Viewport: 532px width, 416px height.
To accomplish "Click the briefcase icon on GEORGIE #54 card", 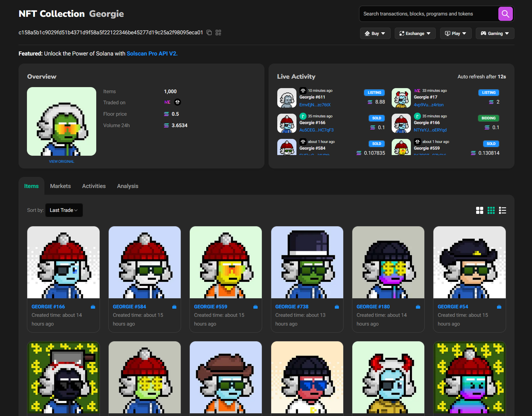I will 499,307.
